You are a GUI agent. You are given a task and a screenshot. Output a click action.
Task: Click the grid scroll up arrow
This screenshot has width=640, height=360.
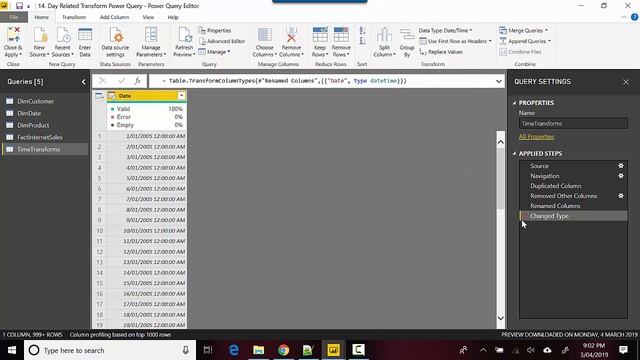pyautogui.click(x=500, y=142)
